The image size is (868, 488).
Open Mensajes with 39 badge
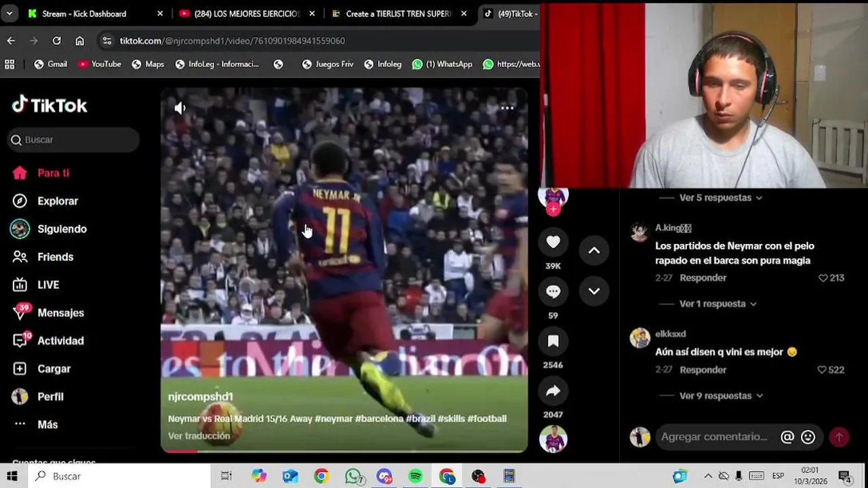[60, 313]
